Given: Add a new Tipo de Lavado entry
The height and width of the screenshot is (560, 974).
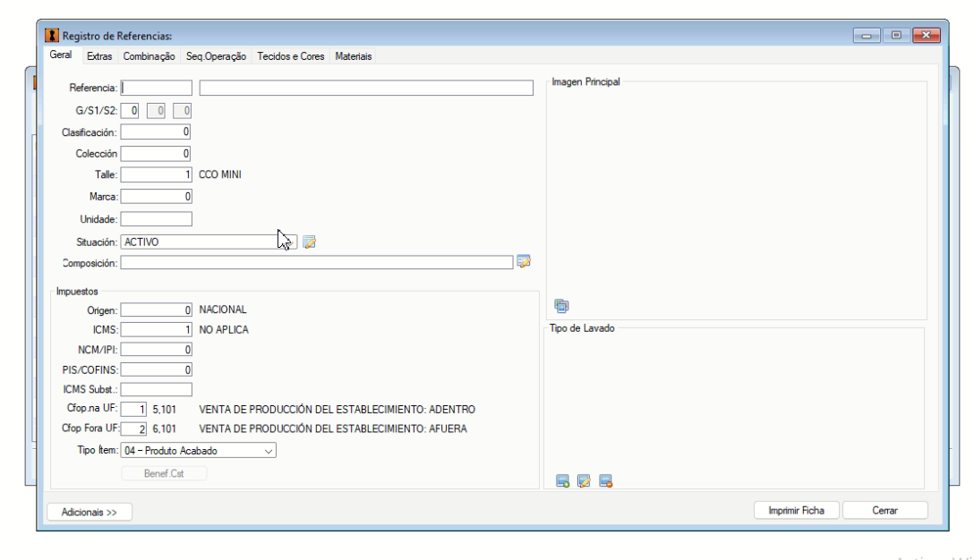Looking at the screenshot, I should (x=563, y=481).
